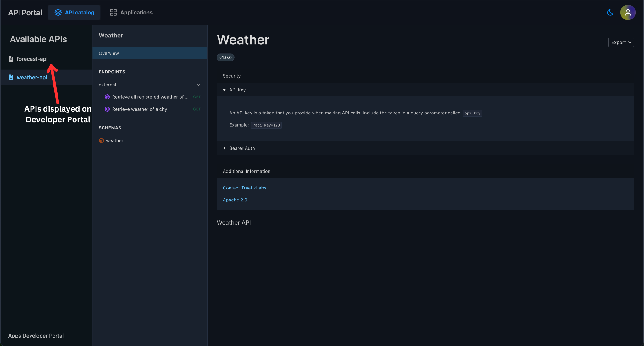The image size is (644, 346).
Task: Toggle dark mode with the moon icon
Action: (x=610, y=13)
